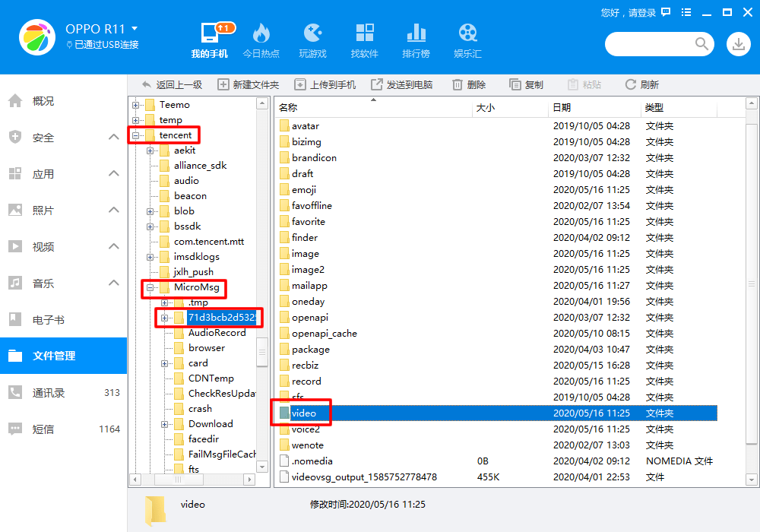Open Security (安全) in the sidebar
Viewport: 760px width, 532px height.
(x=63, y=138)
